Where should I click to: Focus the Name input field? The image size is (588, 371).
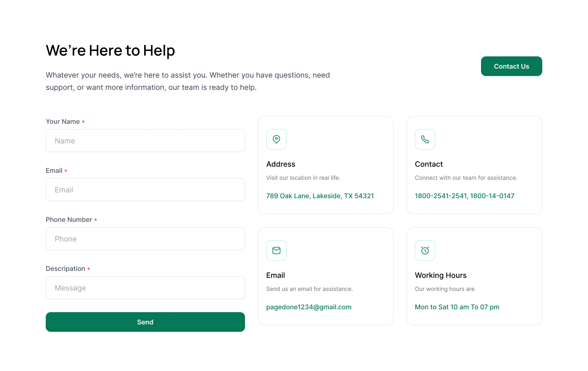(x=145, y=141)
